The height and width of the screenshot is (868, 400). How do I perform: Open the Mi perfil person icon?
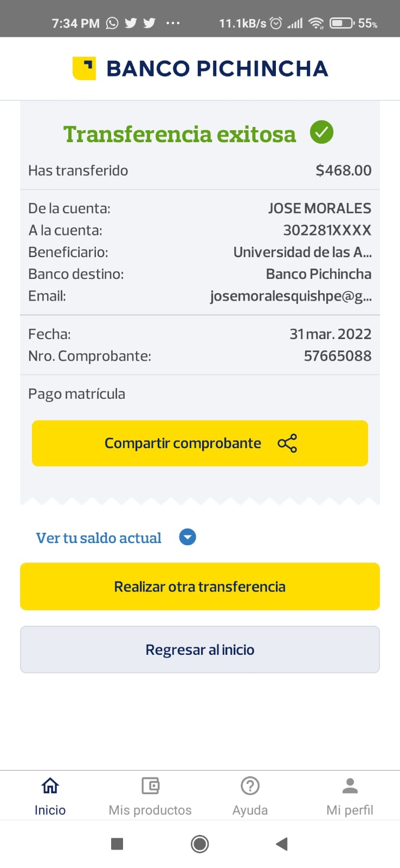(x=350, y=786)
